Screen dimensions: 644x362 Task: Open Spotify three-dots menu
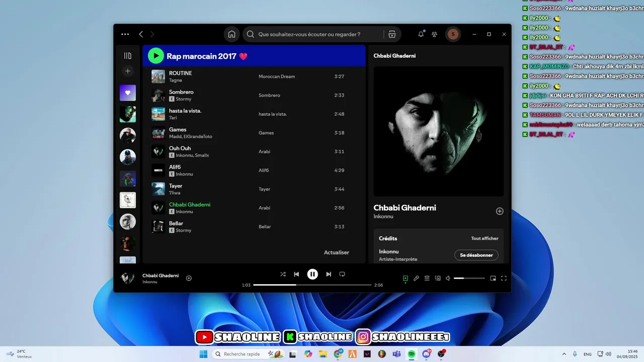125,34
